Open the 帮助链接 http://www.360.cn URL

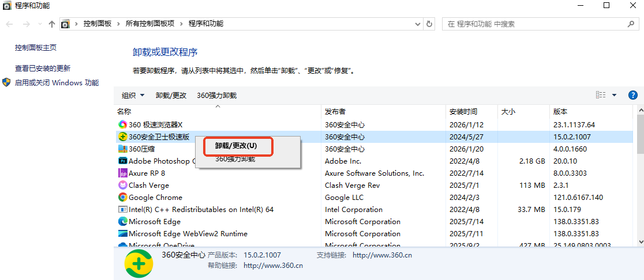(273, 265)
